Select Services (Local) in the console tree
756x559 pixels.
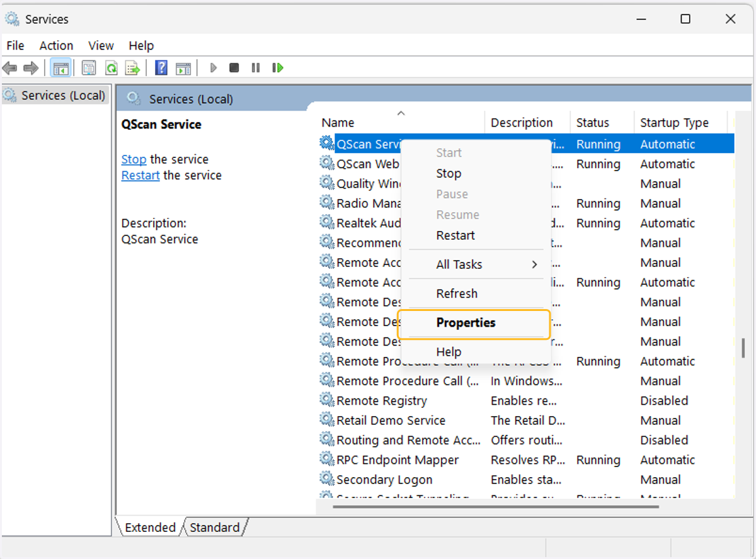point(55,95)
